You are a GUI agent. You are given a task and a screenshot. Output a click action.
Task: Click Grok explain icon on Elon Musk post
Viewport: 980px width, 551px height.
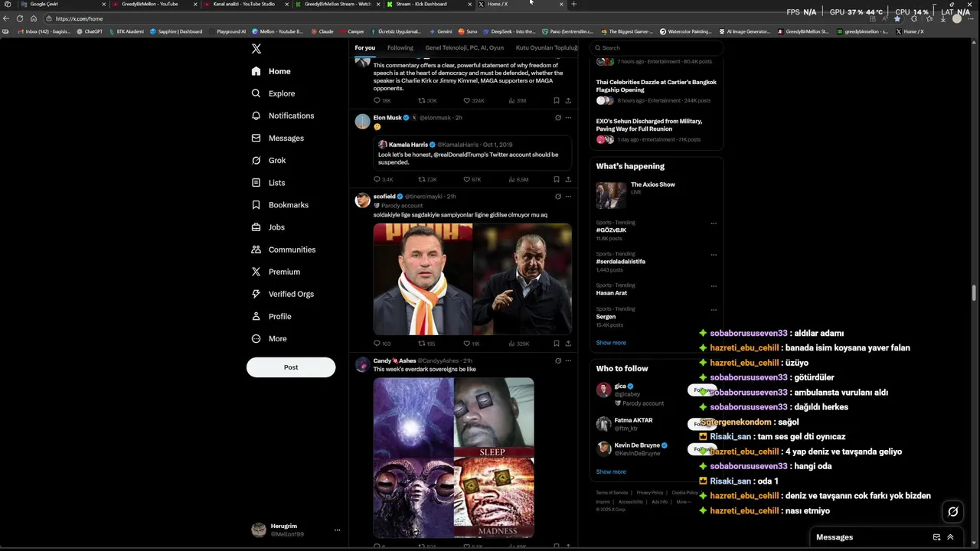557,118
